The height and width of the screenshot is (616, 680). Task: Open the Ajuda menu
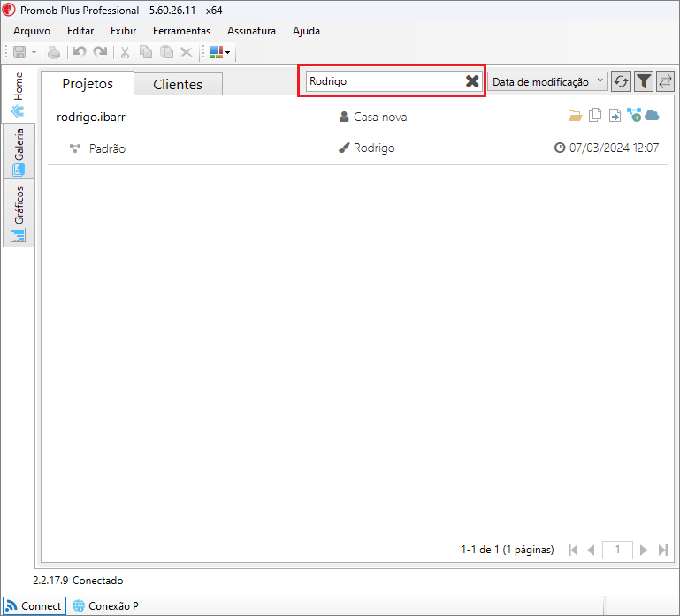pos(306,31)
